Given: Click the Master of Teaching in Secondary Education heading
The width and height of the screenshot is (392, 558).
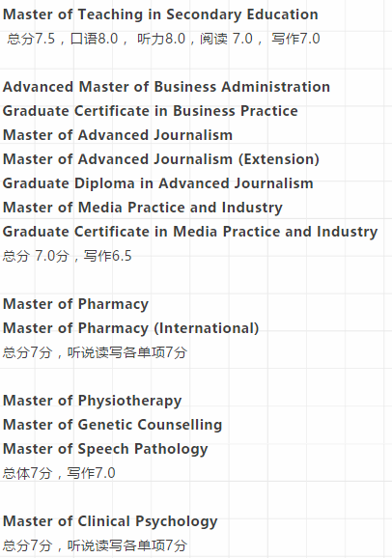Looking at the screenshot, I should point(160,14).
